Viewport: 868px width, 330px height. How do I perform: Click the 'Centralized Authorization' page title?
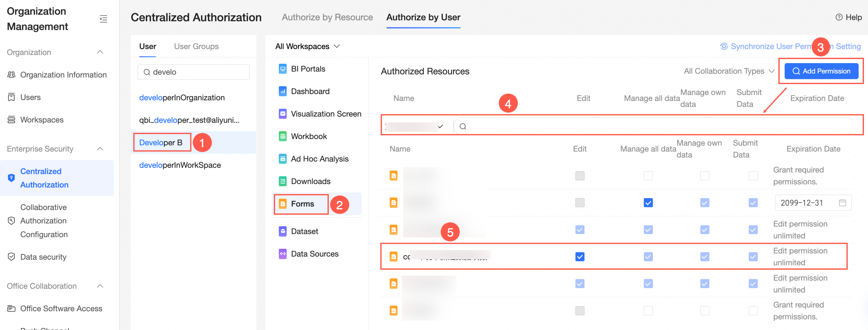(x=196, y=17)
